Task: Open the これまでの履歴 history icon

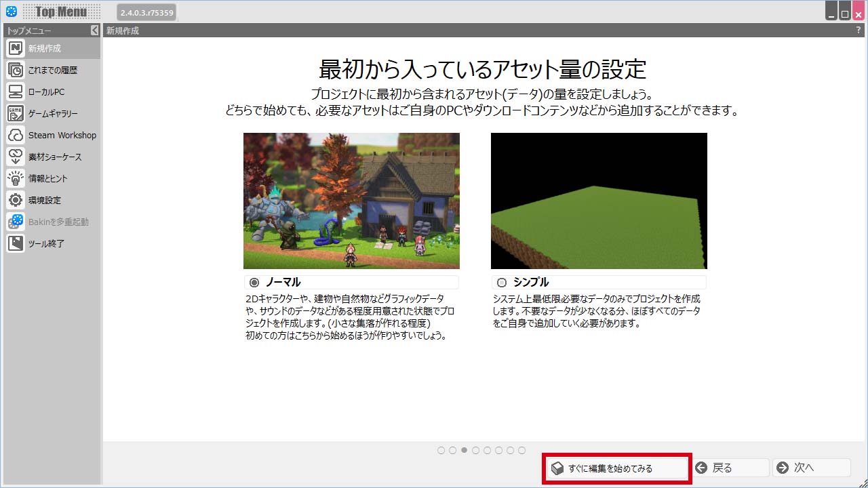Action: (x=16, y=70)
